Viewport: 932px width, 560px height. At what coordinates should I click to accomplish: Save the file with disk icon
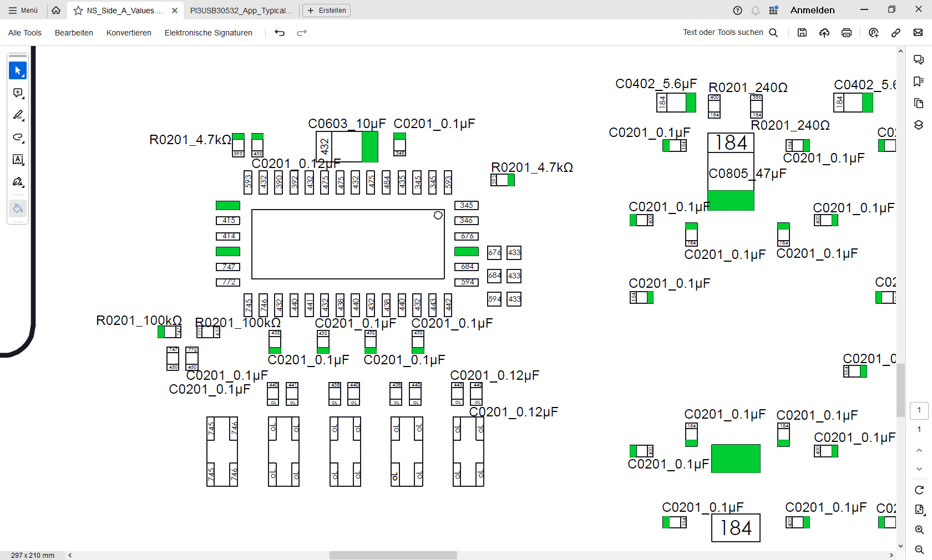click(x=802, y=33)
